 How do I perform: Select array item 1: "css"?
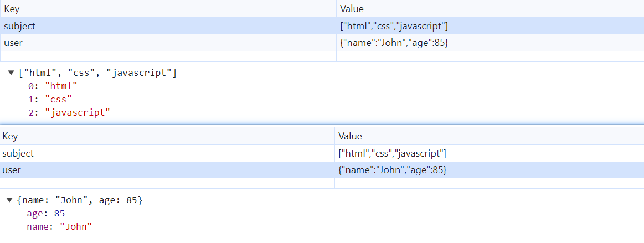coord(50,100)
